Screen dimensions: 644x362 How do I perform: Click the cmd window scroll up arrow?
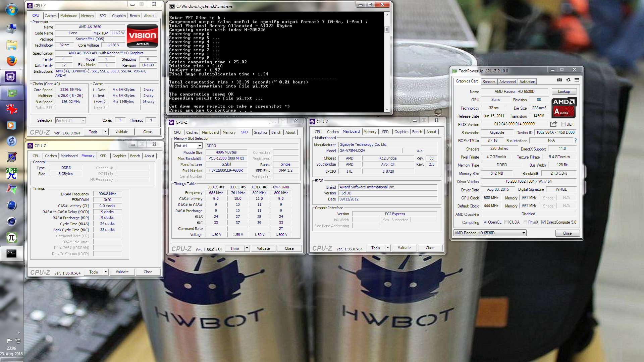tap(387, 15)
